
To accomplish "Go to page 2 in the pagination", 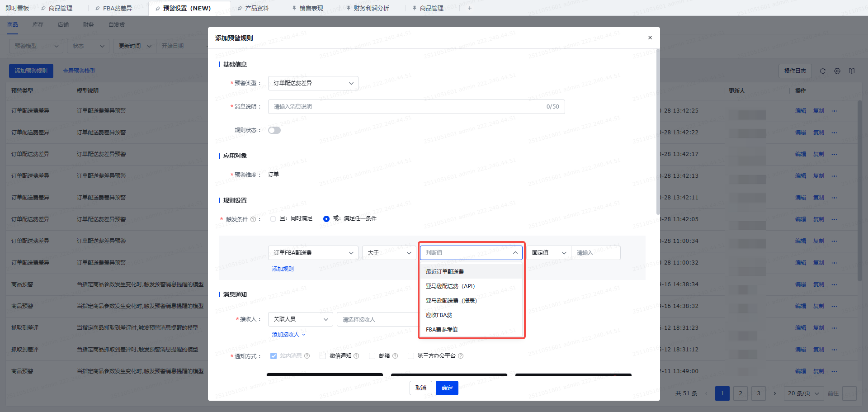I will (x=741, y=393).
